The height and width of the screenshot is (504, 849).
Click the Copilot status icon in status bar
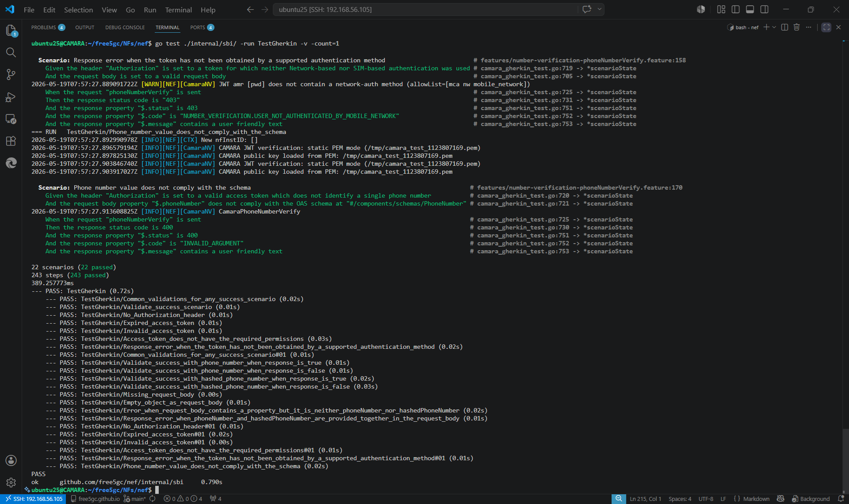click(x=780, y=499)
